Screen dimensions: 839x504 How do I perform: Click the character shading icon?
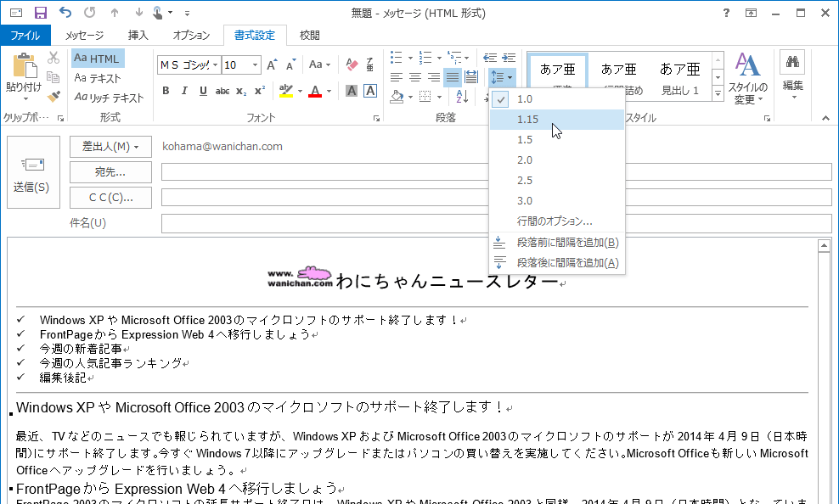(x=352, y=91)
